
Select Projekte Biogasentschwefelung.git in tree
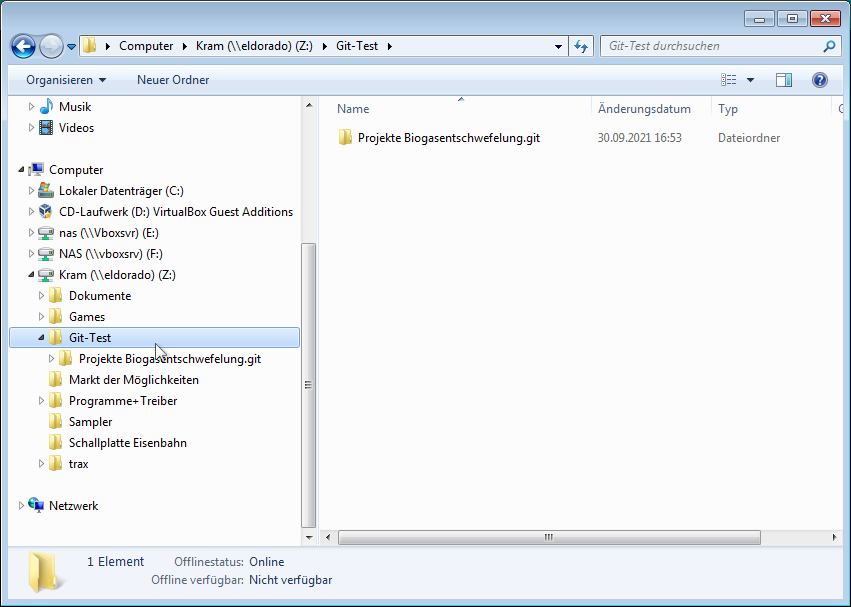click(x=170, y=359)
